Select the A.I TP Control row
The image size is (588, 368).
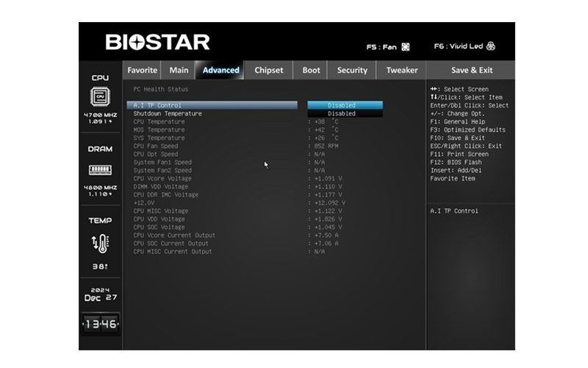(x=212, y=105)
